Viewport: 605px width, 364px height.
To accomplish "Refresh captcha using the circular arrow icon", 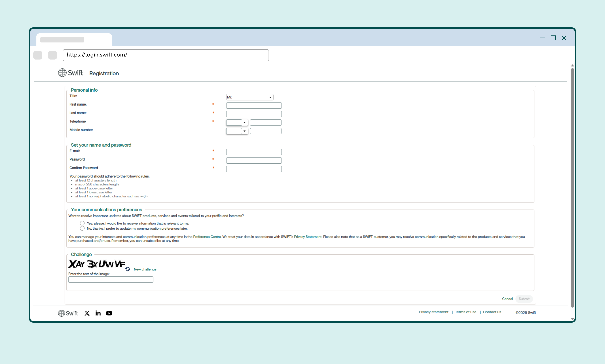I will [x=128, y=269].
